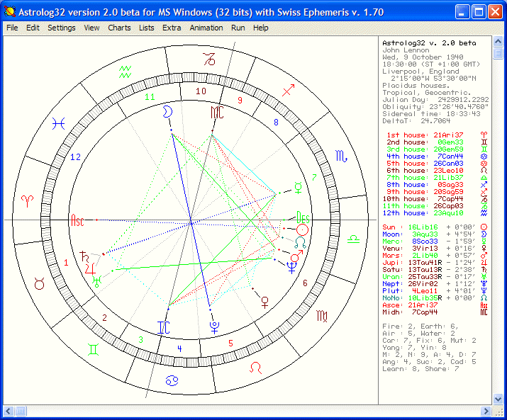The height and width of the screenshot is (420, 507).
Task: Click the 'John Lennon' name text
Action: 406,50
